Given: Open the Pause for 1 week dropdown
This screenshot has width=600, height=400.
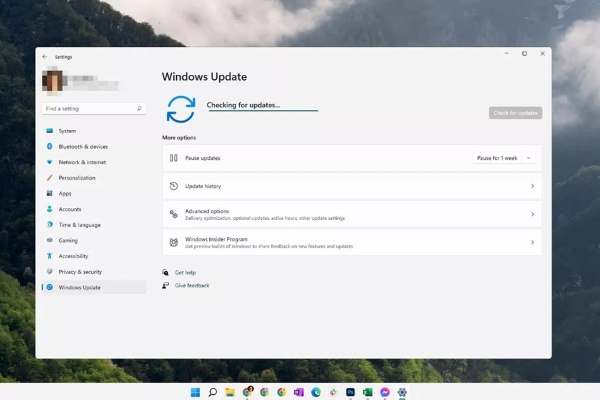Looking at the screenshot, I should (x=504, y=158).
